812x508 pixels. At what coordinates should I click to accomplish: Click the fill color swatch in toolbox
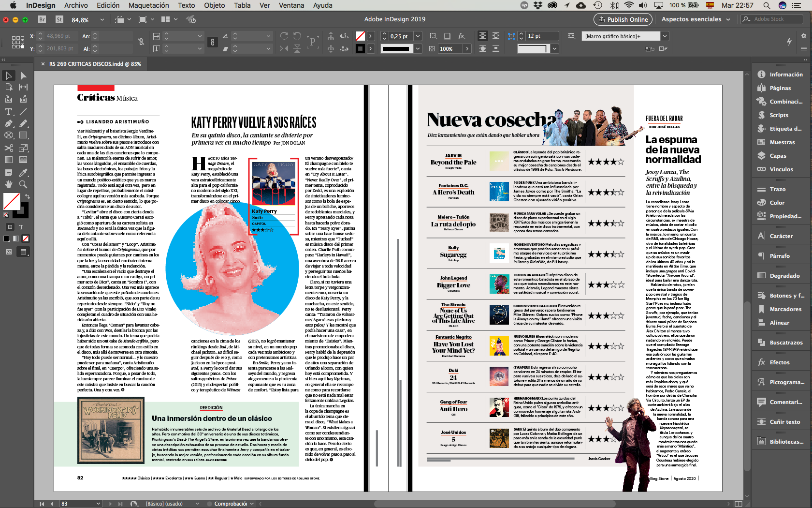tap(12, 201)
